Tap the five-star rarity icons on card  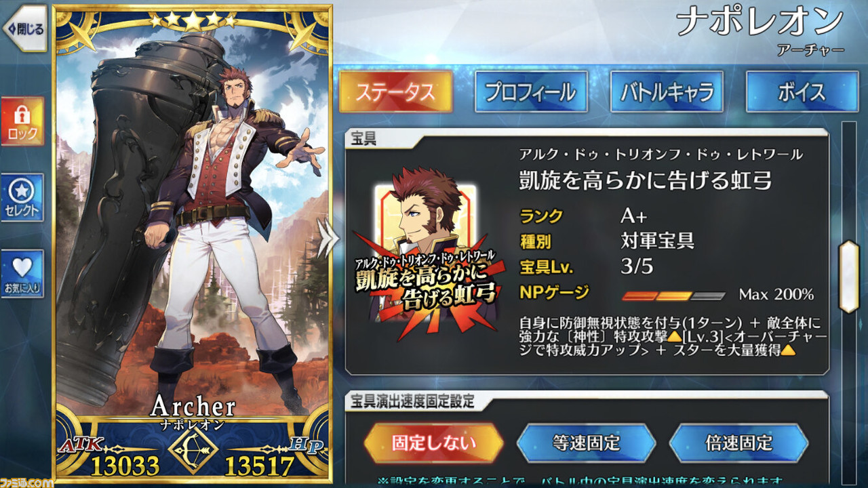(193, 20)
